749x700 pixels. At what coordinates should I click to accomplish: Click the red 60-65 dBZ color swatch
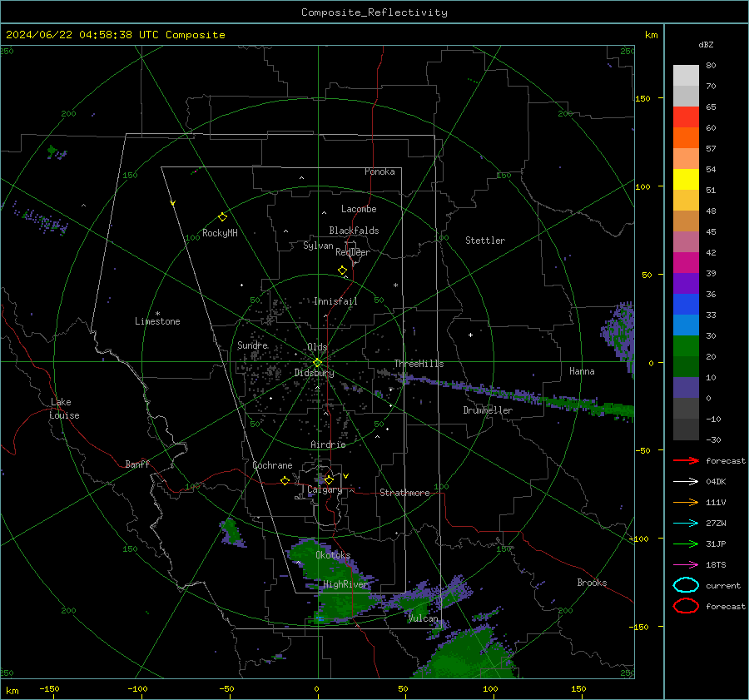click(686, 117)
